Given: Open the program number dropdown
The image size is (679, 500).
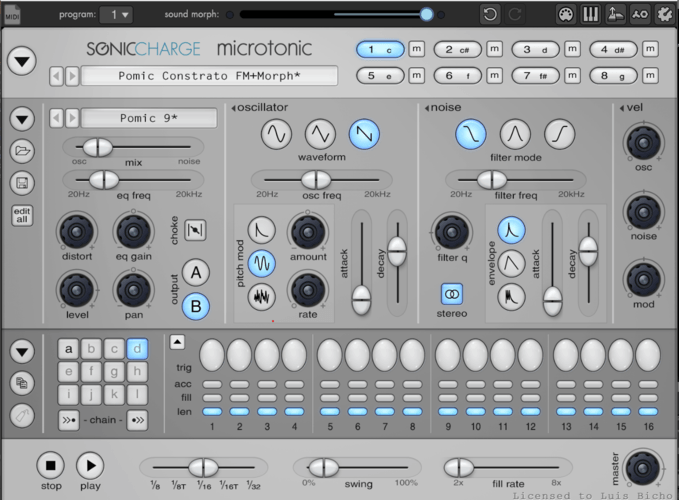Looking at the screenshot, I should 116,15.
